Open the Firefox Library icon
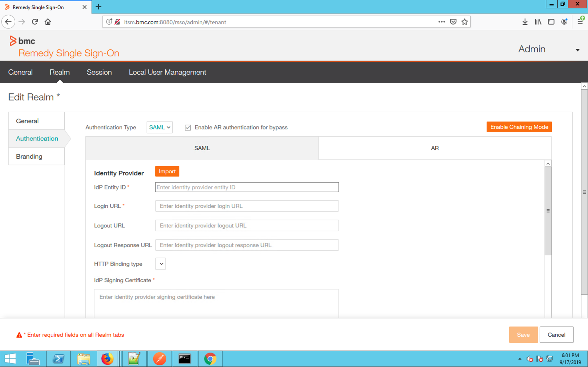 click(538, 21)
